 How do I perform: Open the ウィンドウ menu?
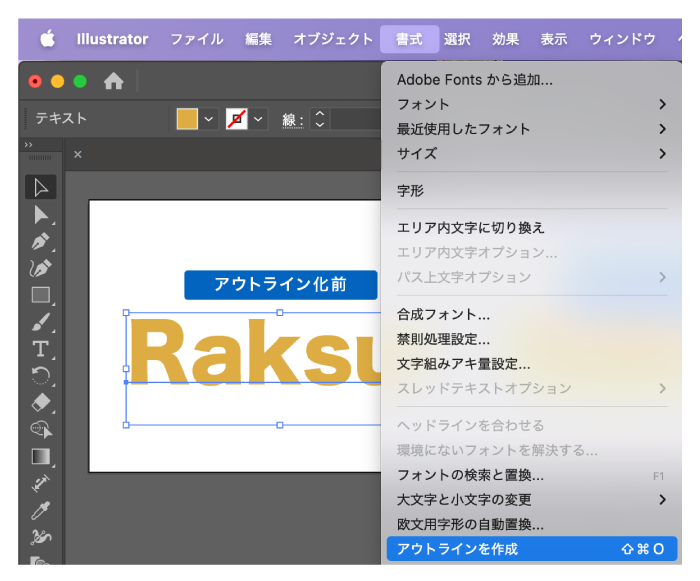coord(622,39)
